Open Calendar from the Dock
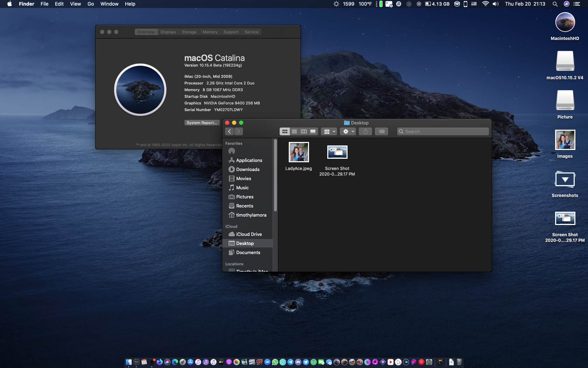Viewport: 588px width, 368px height. click(144, 362)
